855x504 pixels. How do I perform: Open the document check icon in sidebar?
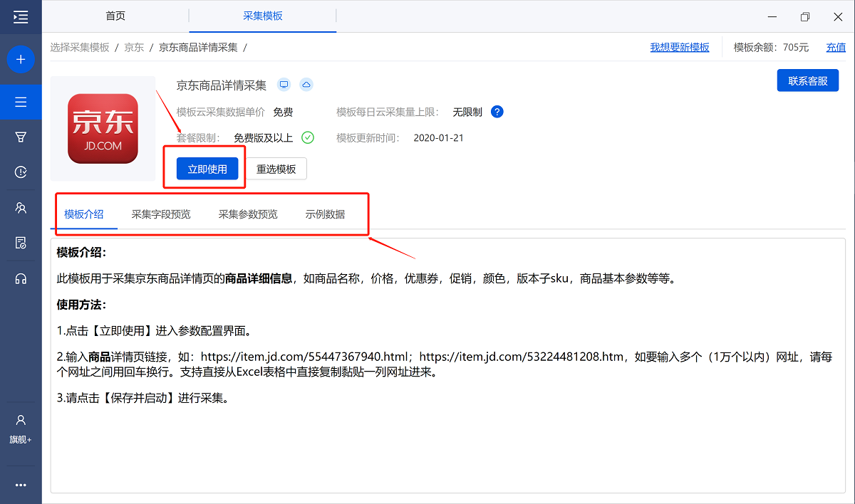tap(21, 243)
